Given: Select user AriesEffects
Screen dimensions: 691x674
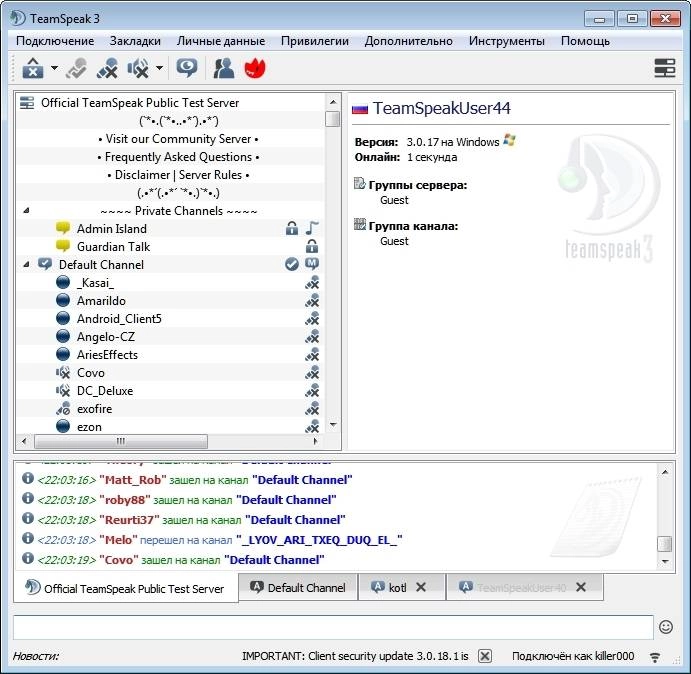Looking at the screenshot, I should point(107,355).
